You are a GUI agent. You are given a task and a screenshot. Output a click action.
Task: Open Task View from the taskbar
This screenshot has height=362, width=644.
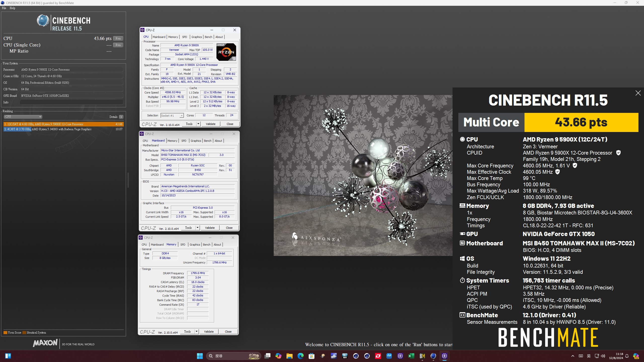267,356
